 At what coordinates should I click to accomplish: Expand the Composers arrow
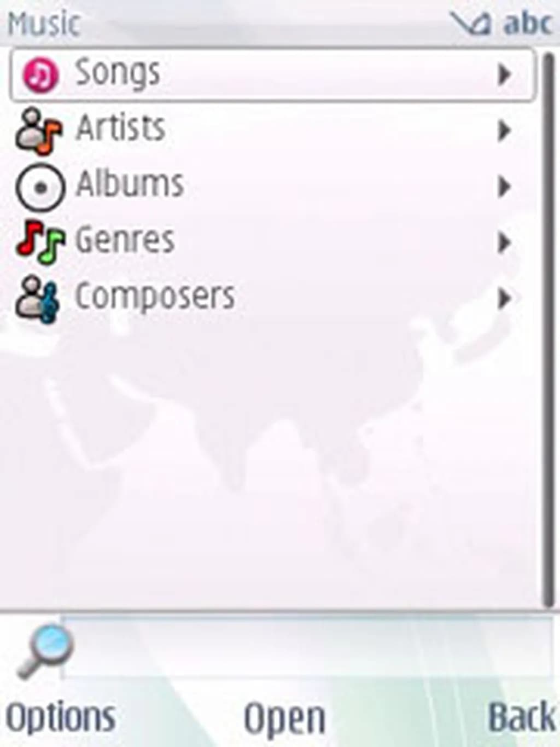click(x=504, y=299)
